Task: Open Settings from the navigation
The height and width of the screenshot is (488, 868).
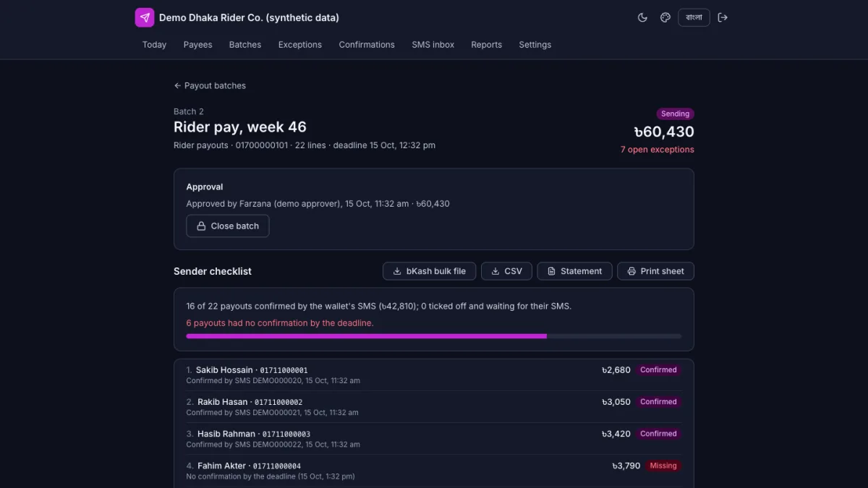Action: [535, 45]
